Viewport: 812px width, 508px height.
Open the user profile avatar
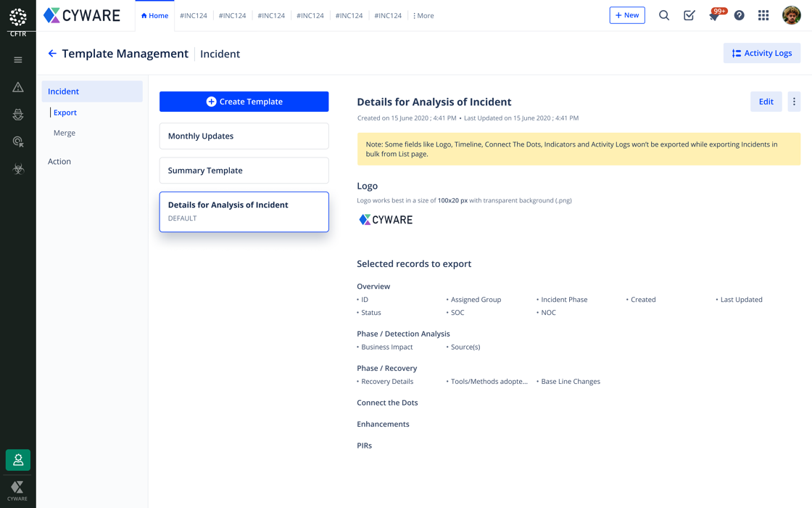[x=791, y=15]
